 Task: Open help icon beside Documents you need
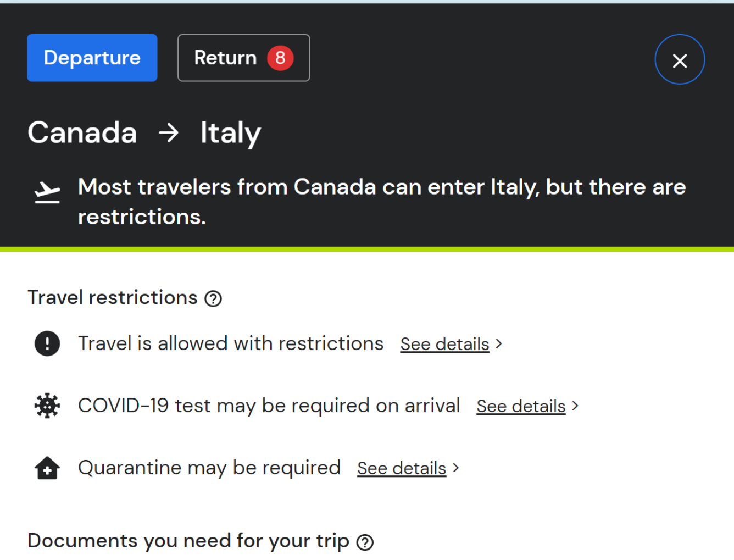pos(365,542)
